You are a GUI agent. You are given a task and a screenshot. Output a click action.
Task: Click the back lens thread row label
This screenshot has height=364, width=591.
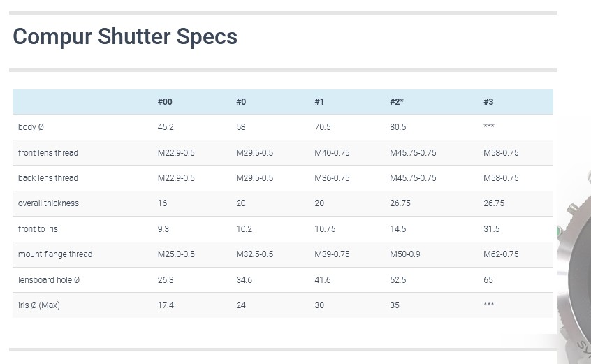[x=48, y=178]
